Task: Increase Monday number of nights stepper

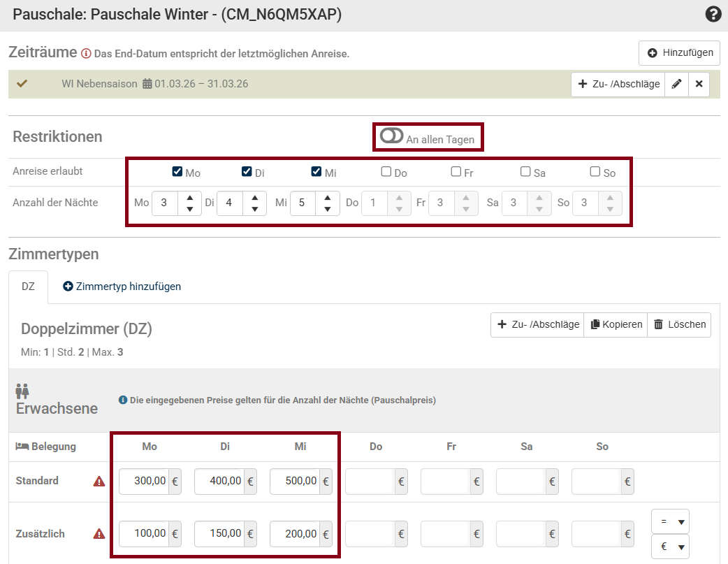Action: click(190, 198)
